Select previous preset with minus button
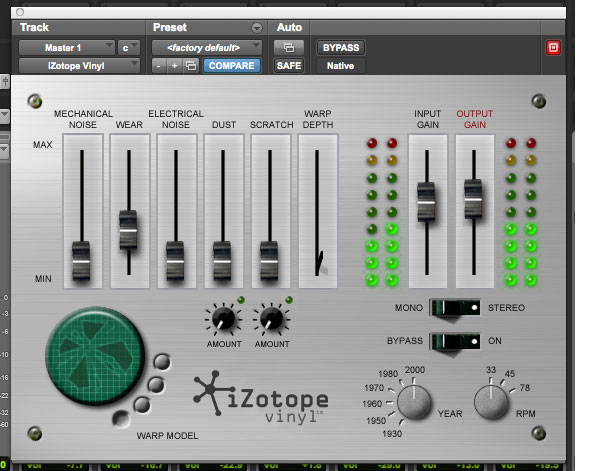 (158, 66)
